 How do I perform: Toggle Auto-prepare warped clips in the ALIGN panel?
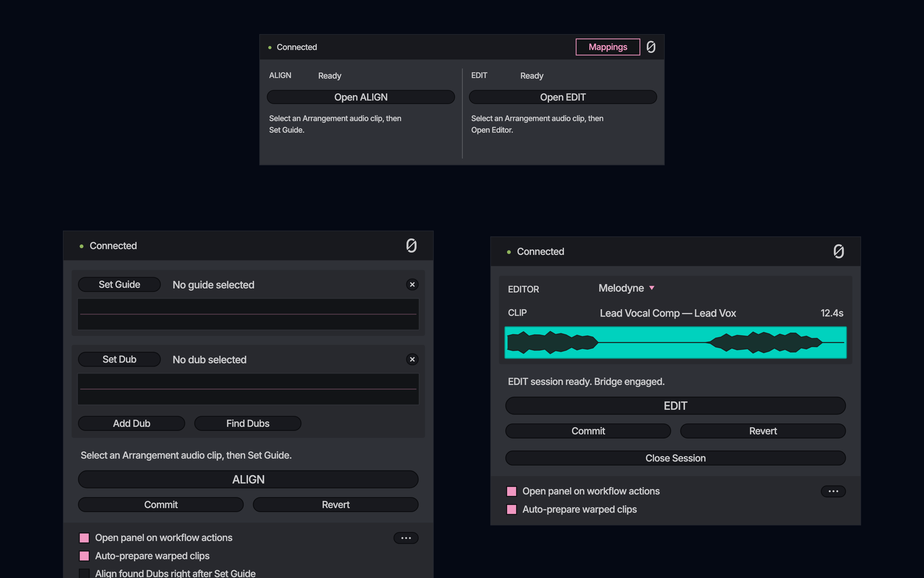click(84, 556)
